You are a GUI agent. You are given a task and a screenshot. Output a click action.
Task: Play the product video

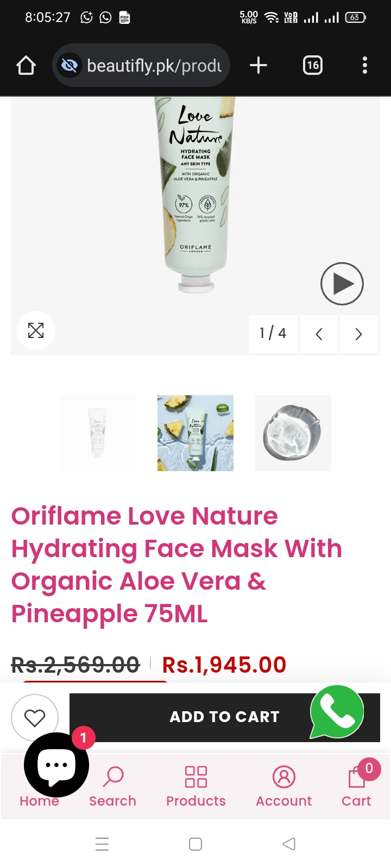click(342, 284)
